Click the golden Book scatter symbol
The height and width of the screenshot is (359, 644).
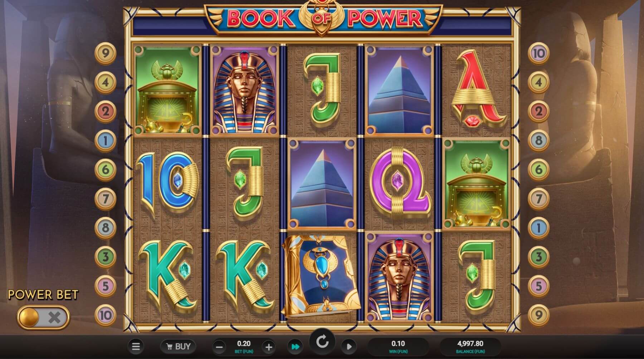point(321,276)
